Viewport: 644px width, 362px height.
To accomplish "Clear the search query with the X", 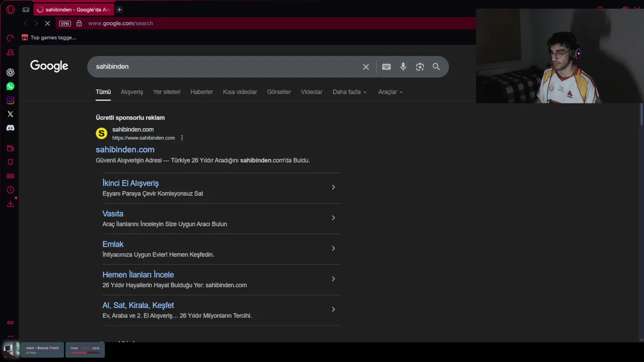I will (x=366, y=67).
